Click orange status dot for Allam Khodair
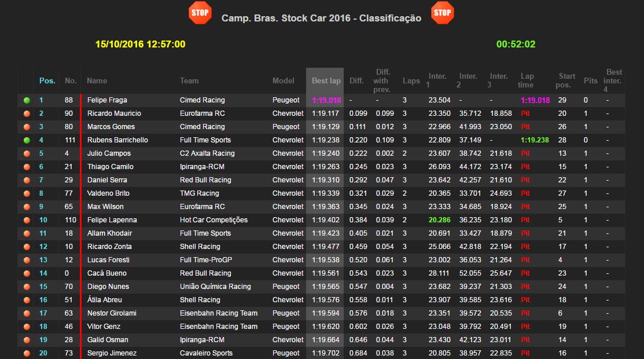Image resolution: width=644 pixels, height=359 pixels. 27,233
